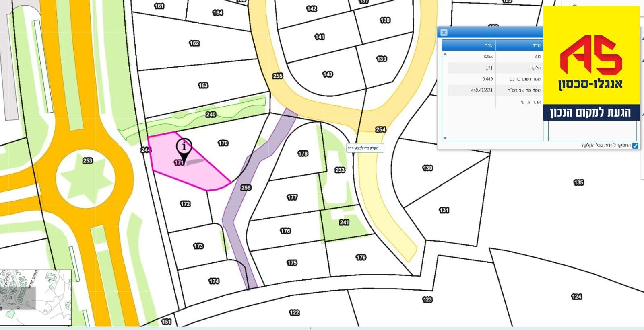
Task: Click parcel 176 on the map
Action: 285,231
